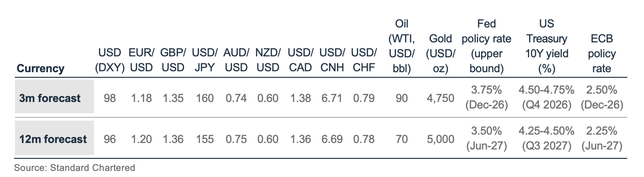Viewport: 644px width, 177px height.
Task: Select the 12m forecast row label
Action: click(x=53, y=139)
